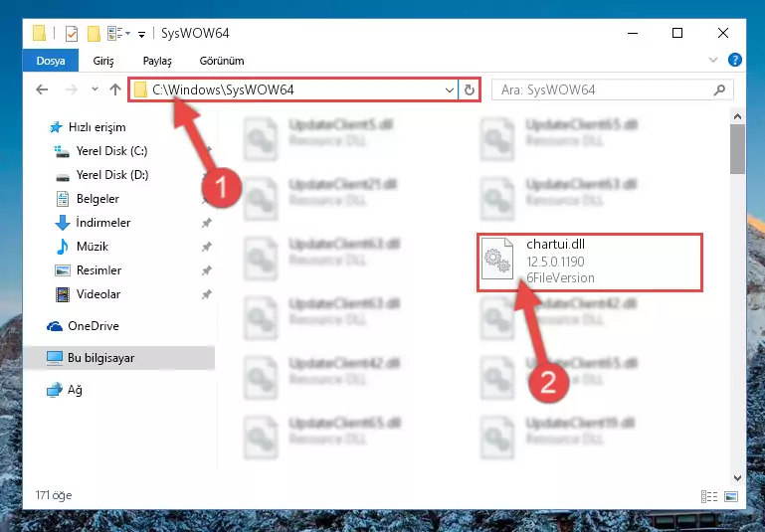This screenshot has width=765, height=532.
Task: Click the 12.5.0.1190 version text
Action: pos(555,262)
